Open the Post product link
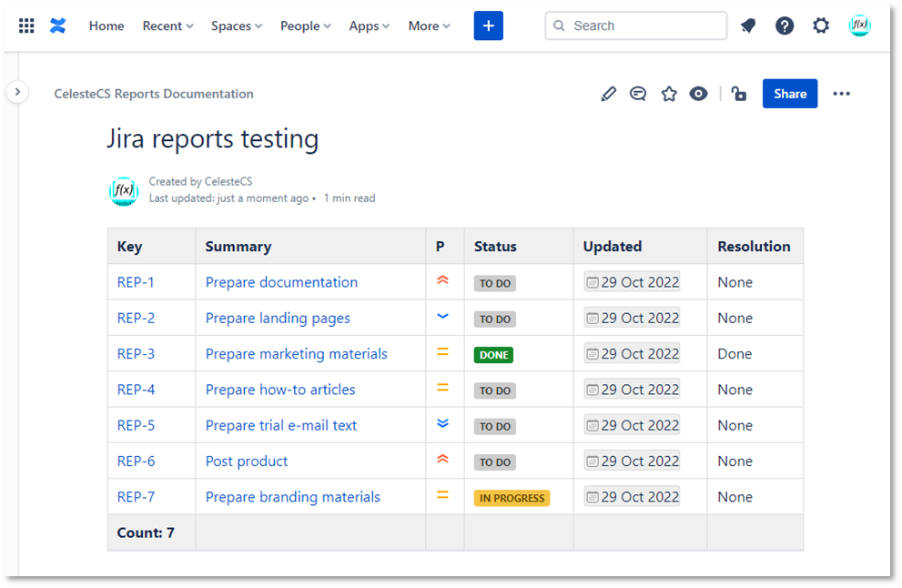This screenshot has width=902, height=588. coord(247,461)
